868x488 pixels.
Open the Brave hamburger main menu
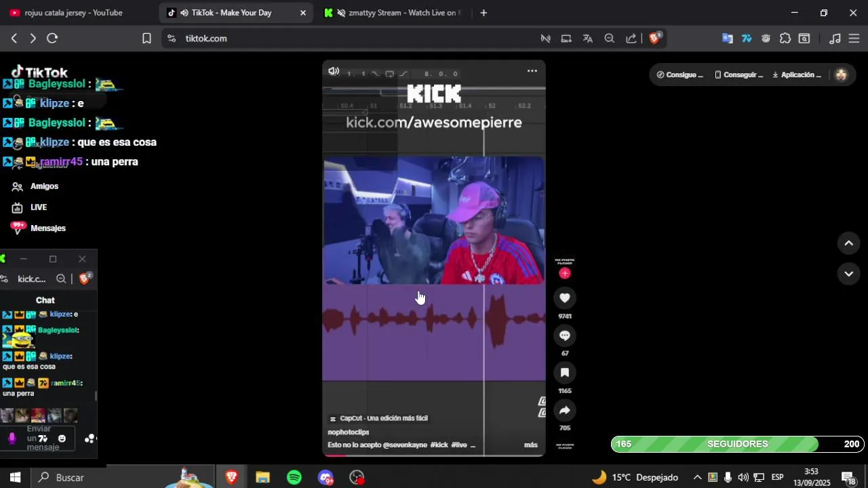(x=854, y=39)
